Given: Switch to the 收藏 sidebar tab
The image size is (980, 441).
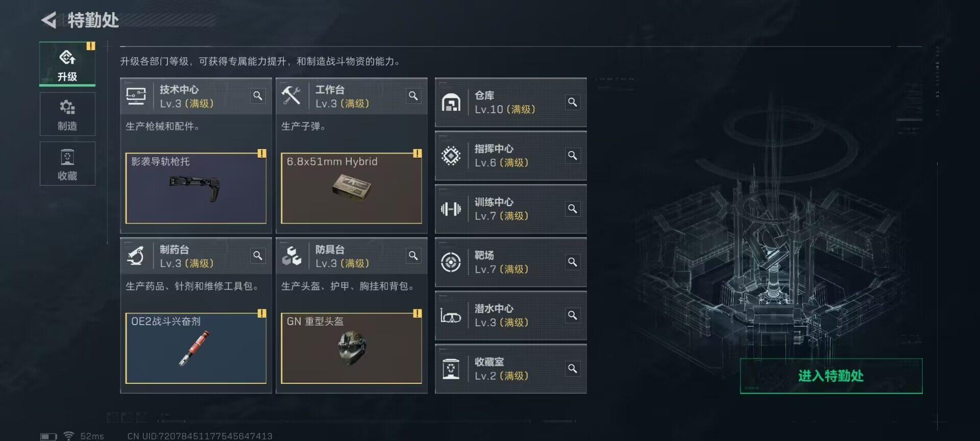Looking at the screenshot, I should click(x=67, y=164).
